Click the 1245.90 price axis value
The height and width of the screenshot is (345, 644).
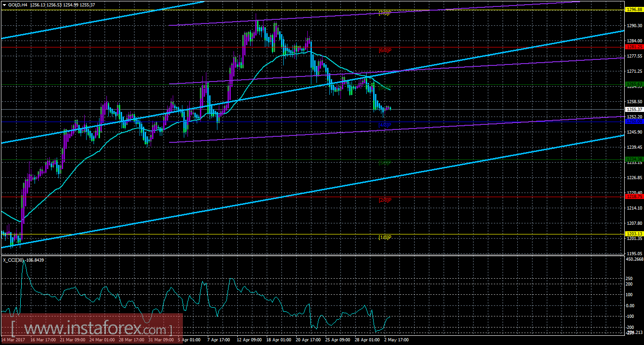634,132
